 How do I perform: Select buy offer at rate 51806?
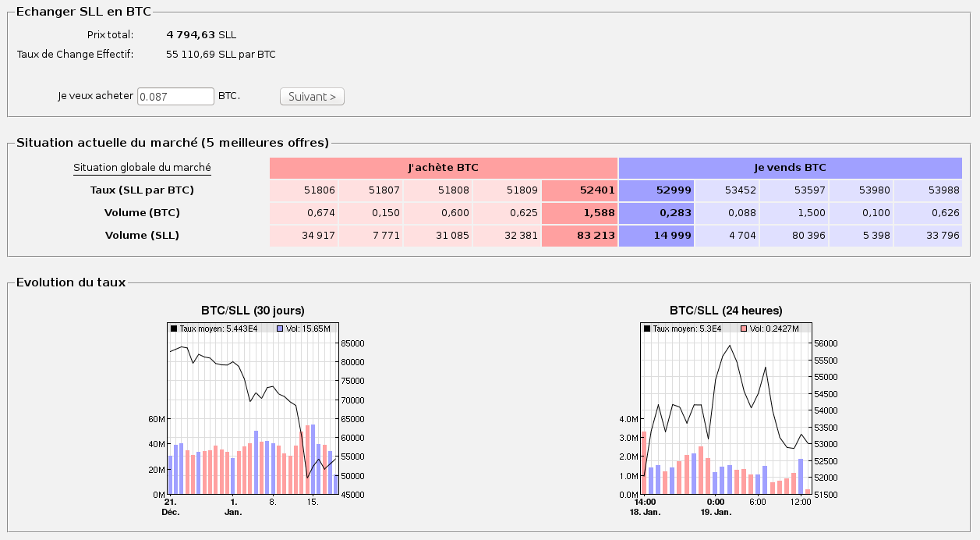304,190
